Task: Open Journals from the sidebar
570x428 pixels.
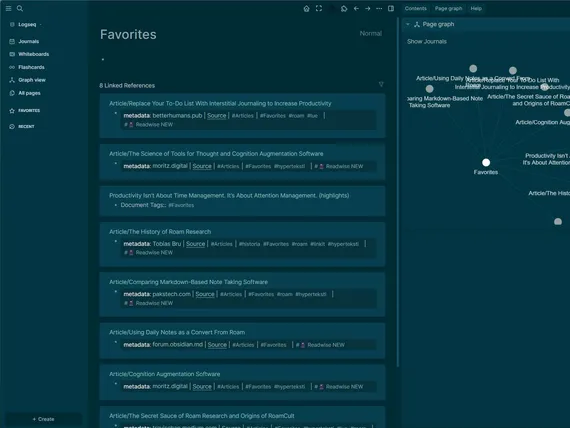Action: pyautogui.click(x=29, y=41)
